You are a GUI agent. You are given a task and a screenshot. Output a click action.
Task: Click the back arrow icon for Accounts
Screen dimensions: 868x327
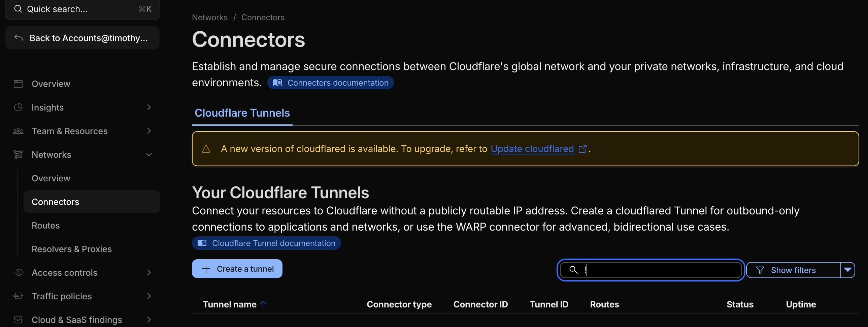[x=19, y=38]
